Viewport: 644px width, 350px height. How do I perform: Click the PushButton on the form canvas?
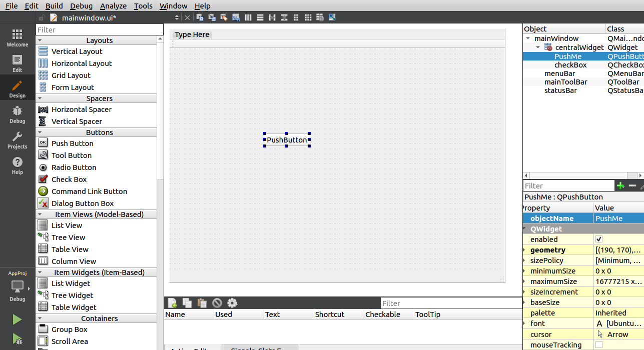pyautogui.click(x=287, y=140)
